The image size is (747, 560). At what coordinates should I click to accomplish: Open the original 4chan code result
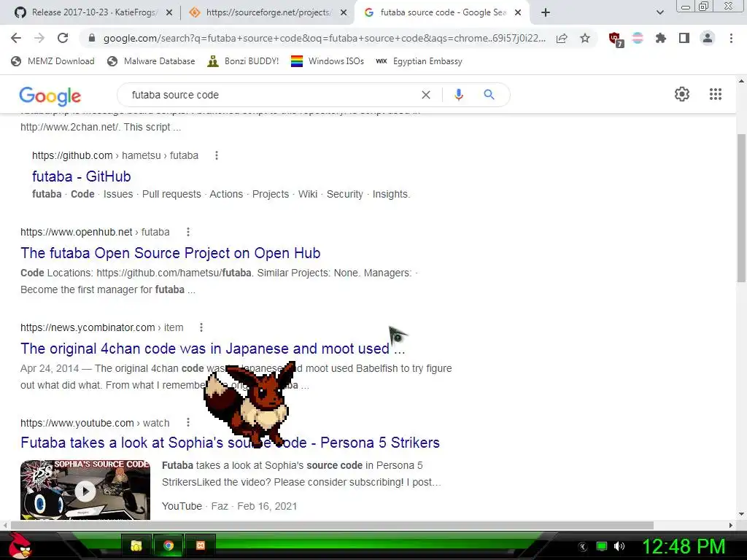coord(212,349)
